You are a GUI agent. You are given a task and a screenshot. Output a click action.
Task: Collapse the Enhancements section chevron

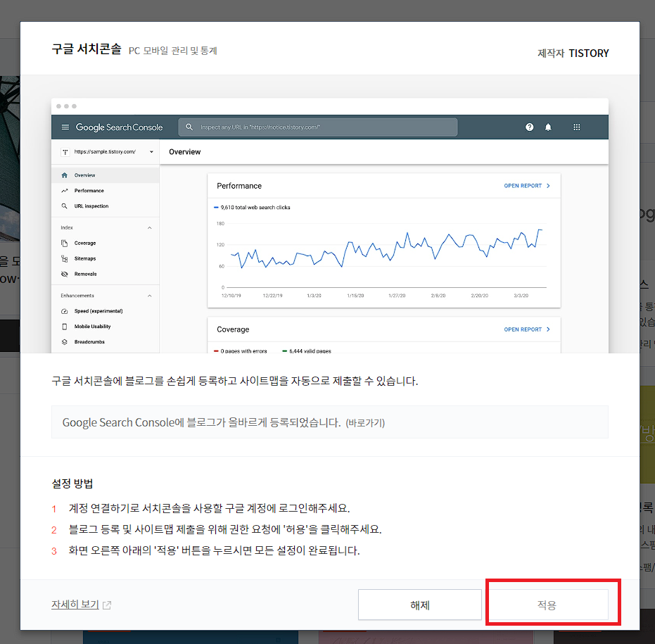(150, 296)
